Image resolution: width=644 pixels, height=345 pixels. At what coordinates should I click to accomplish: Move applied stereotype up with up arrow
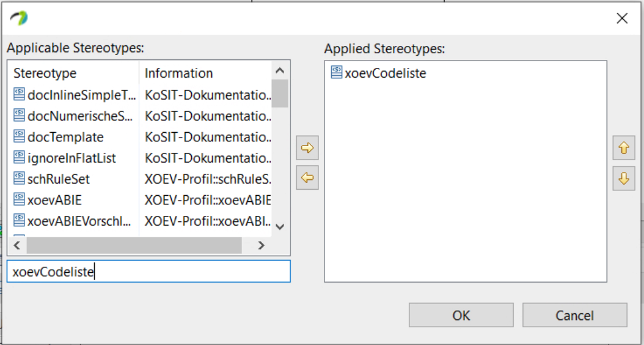[x=623, y=147]
